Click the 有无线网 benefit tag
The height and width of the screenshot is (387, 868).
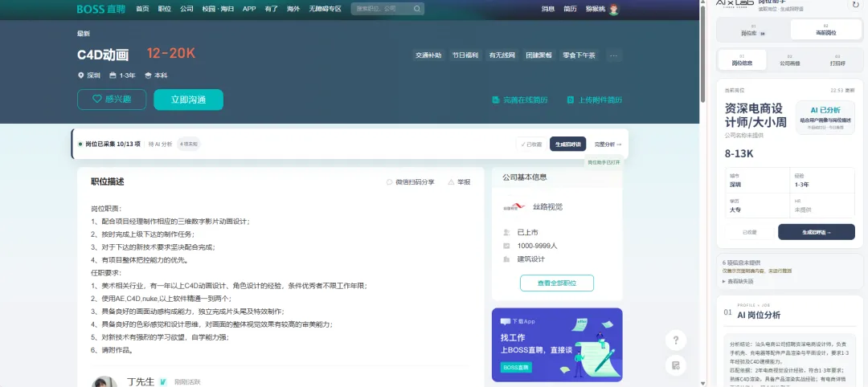[x=502, y=55]
